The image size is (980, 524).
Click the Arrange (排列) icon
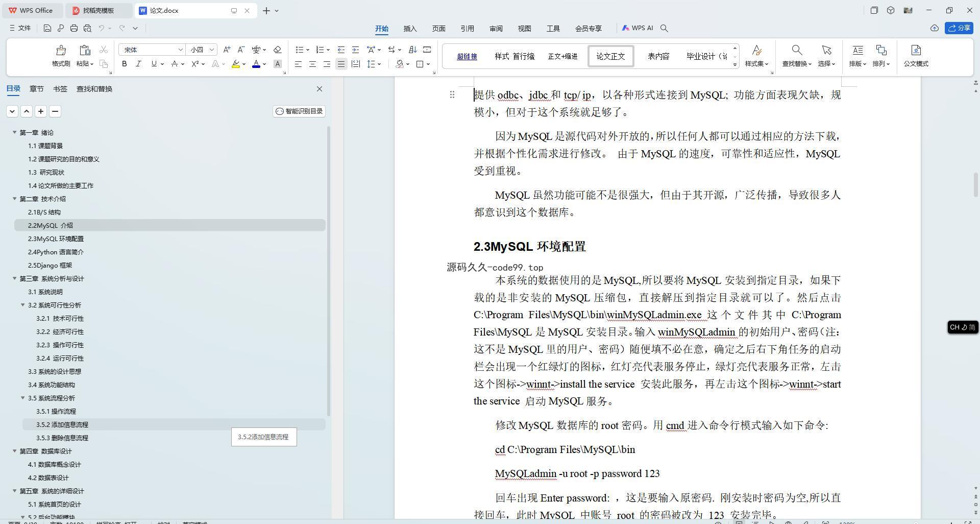point(881,50)
